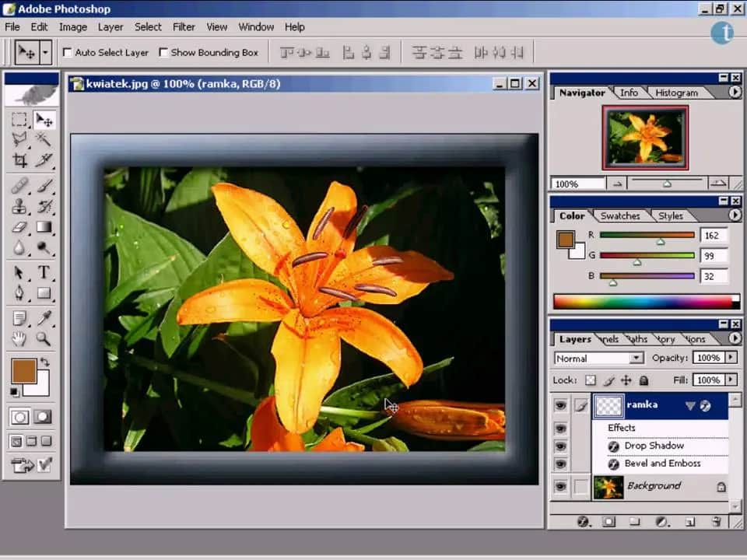Check the Show Bounding Box option
This screenshot has width=747, height=560.
point(163,53)
